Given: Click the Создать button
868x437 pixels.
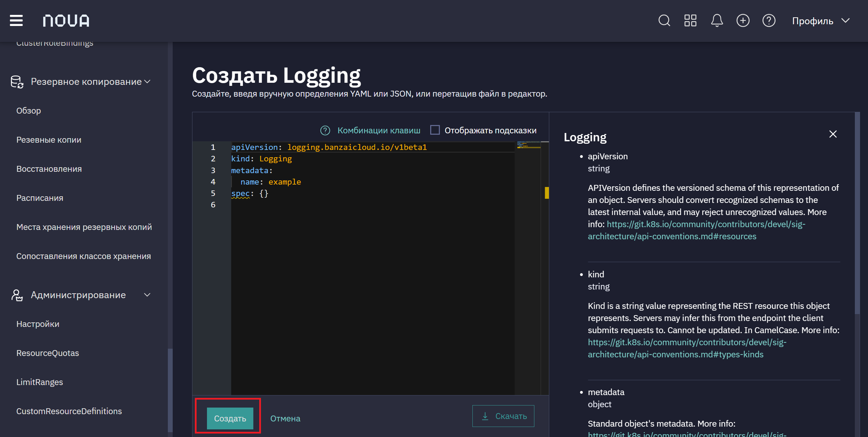Looking at the screenshot, I should coord(230,418).
